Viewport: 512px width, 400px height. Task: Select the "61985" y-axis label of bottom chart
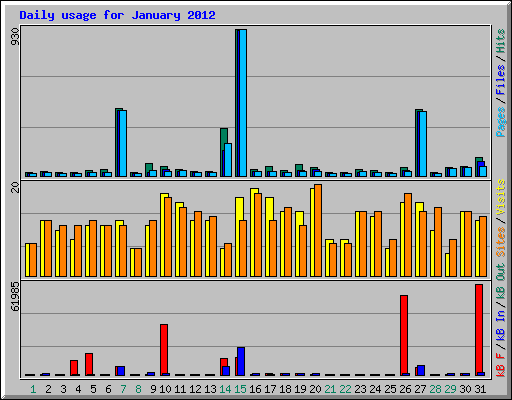coord(15,297)
